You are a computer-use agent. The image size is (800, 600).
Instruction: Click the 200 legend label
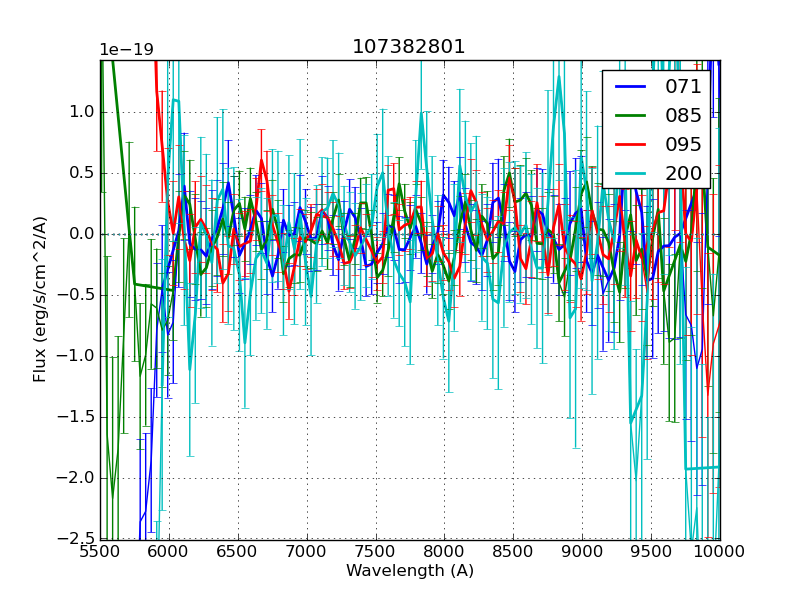tap(683, 173)
